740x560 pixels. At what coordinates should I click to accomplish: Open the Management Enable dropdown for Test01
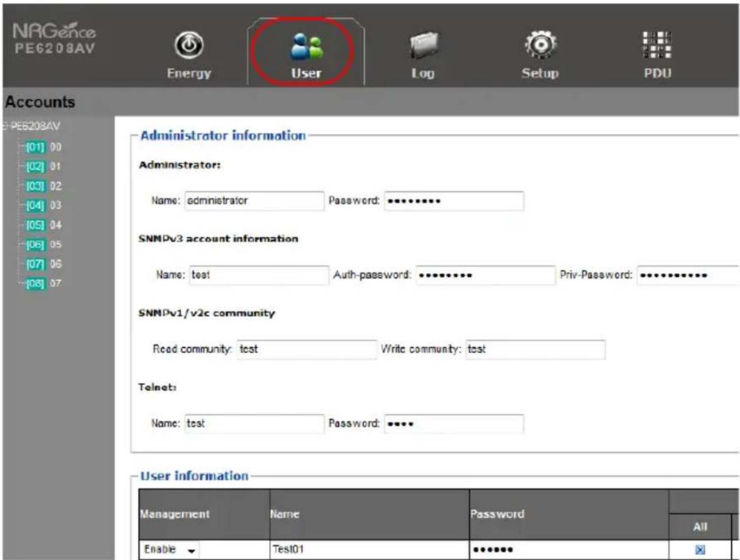click(x=170, y=549)
